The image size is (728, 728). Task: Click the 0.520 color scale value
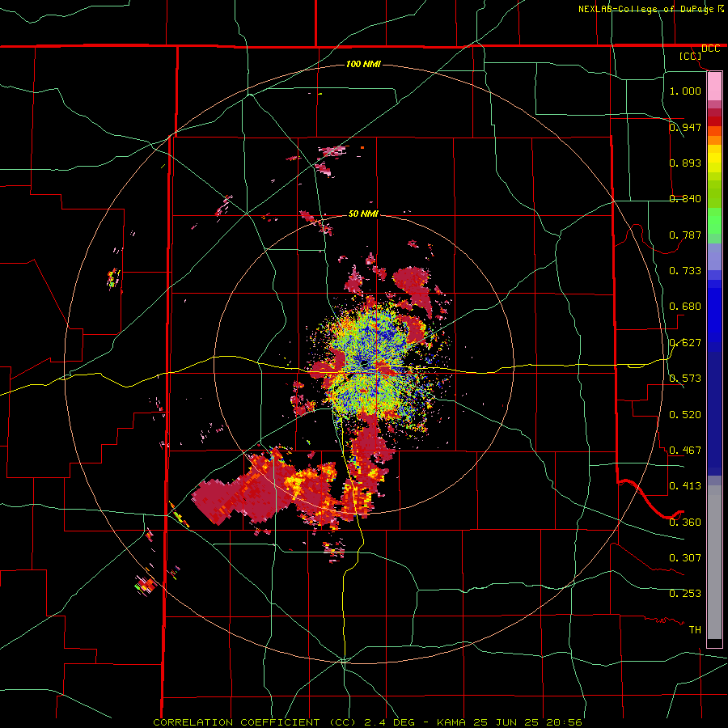pyautogui.click(x=685, y=414)
